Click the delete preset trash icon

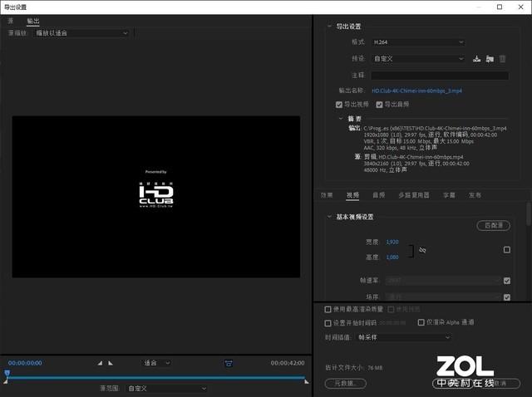click(x=502, y=59)
